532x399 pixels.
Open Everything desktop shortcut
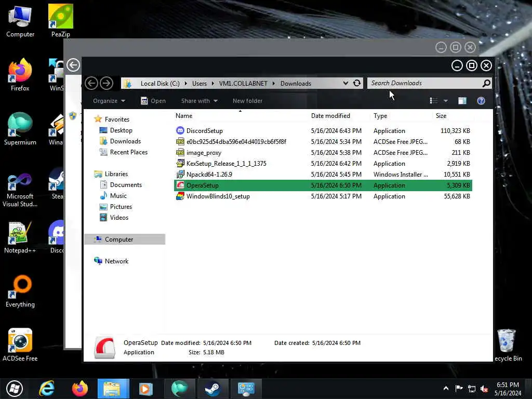pos(20,291)
